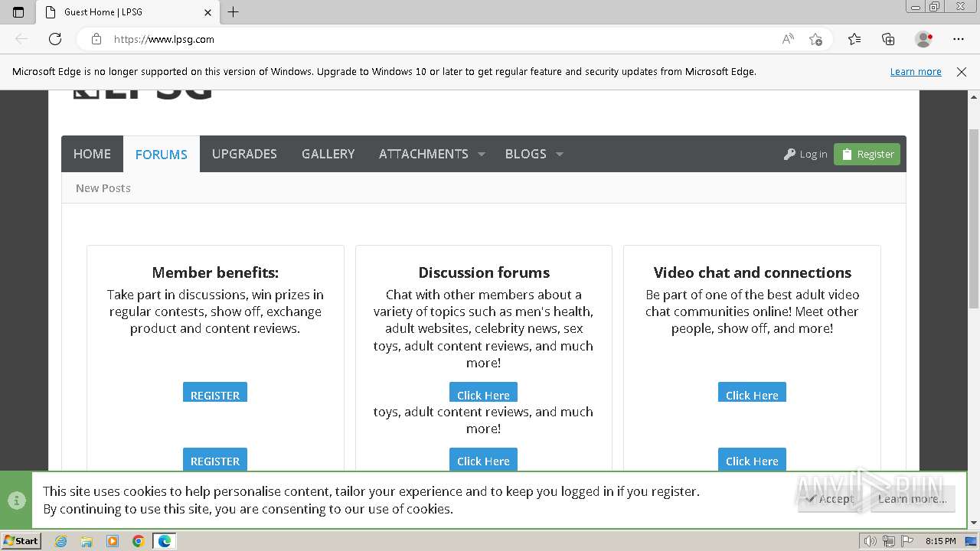980x551 pixels.
Task: Select Edge window in taskbar
Action: coord(165,541)
